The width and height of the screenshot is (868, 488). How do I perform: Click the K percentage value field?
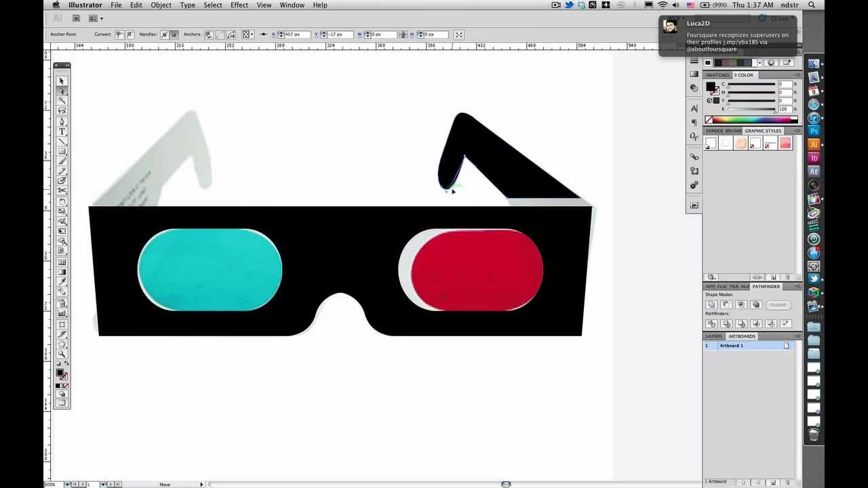click(x=785, y=109)
